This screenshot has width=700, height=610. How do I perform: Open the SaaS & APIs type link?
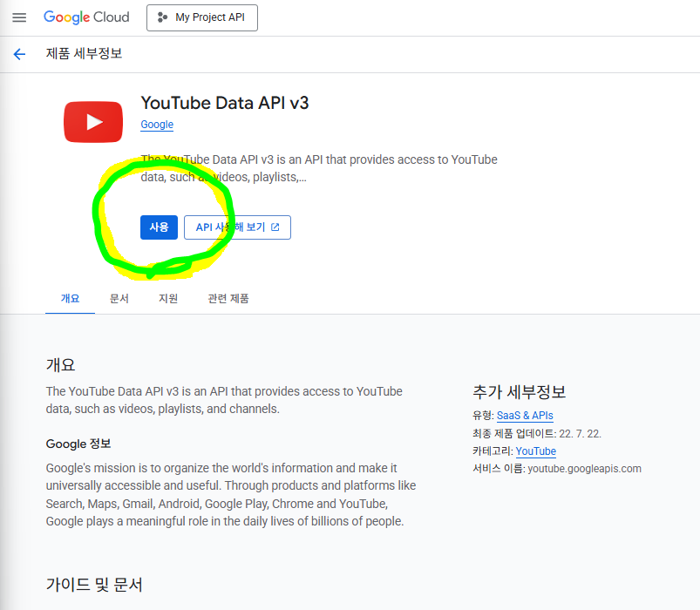tap(525, 416)
